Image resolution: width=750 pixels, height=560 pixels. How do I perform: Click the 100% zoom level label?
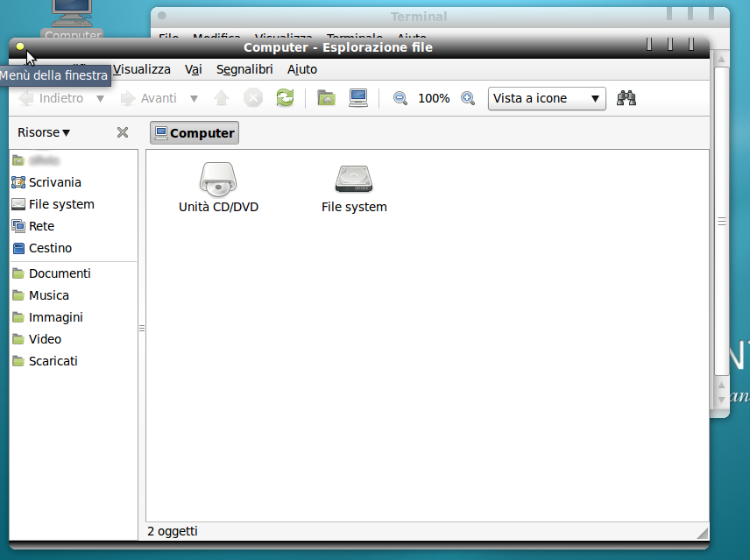[x=434, y=98]
